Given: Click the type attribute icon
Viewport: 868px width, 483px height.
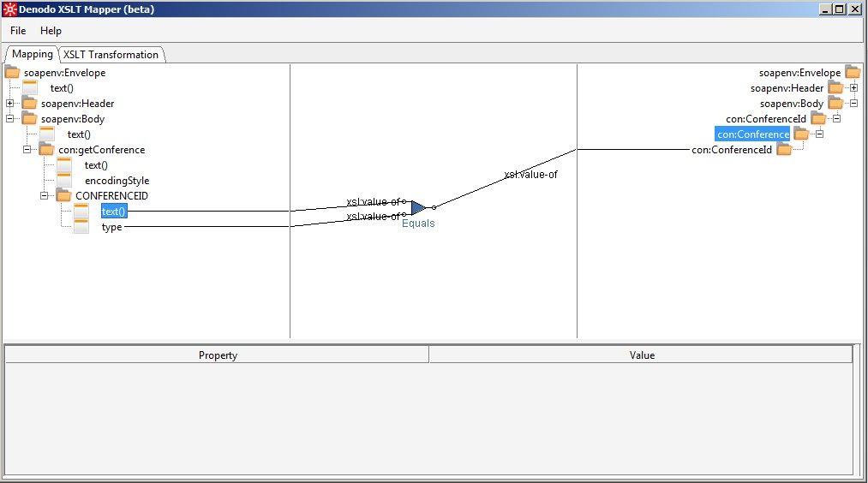Looking at the screenshot, I should [x=81, y=227].
